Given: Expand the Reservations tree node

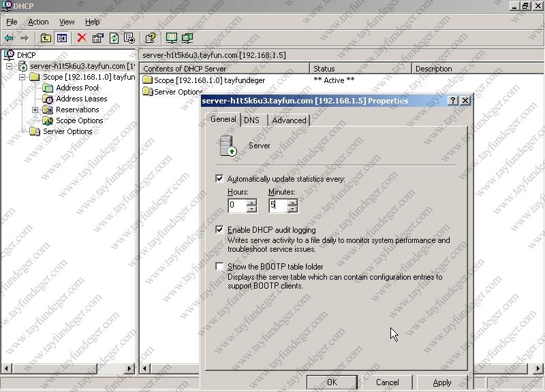Looking at the screenshot, I should point(35,110).
